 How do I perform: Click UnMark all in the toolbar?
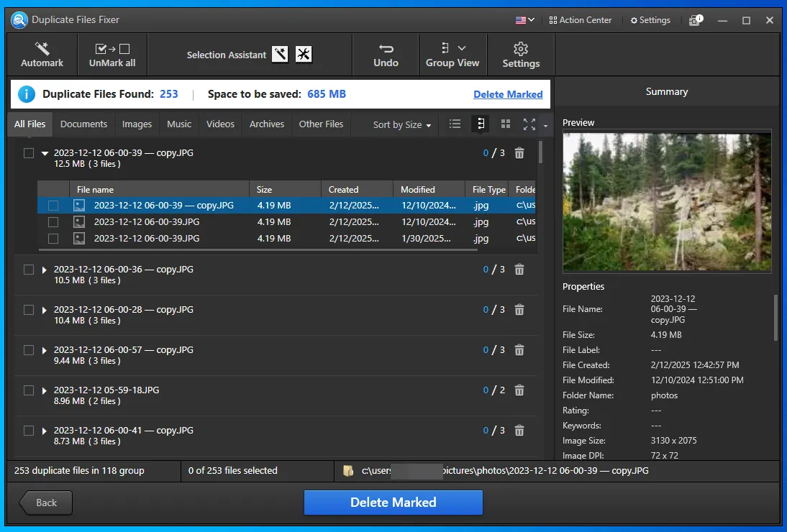tap(112, 55)
